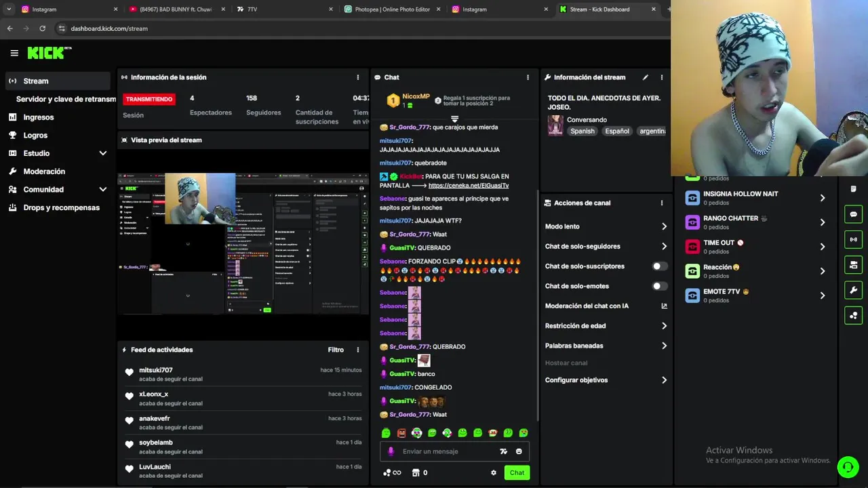Screen dimensions: 868x488
Task: Open the emoji picker in chat input
Action: [x=519, y=451]
